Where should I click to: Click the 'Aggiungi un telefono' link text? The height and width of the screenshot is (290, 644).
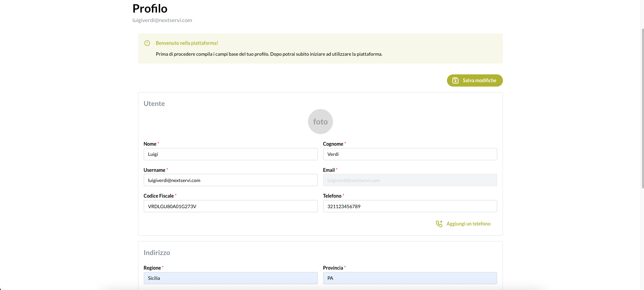[468, 224]
